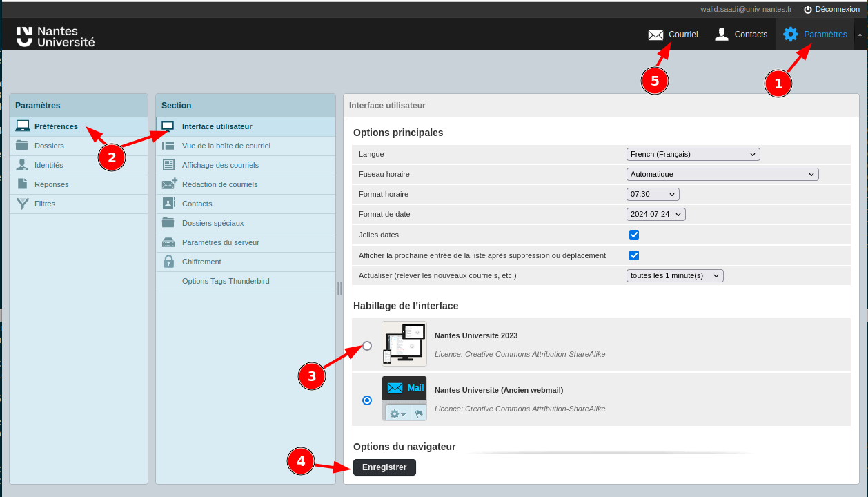Open Contacts via the person icon
This screenshot has width=868, height=497.
722,35
